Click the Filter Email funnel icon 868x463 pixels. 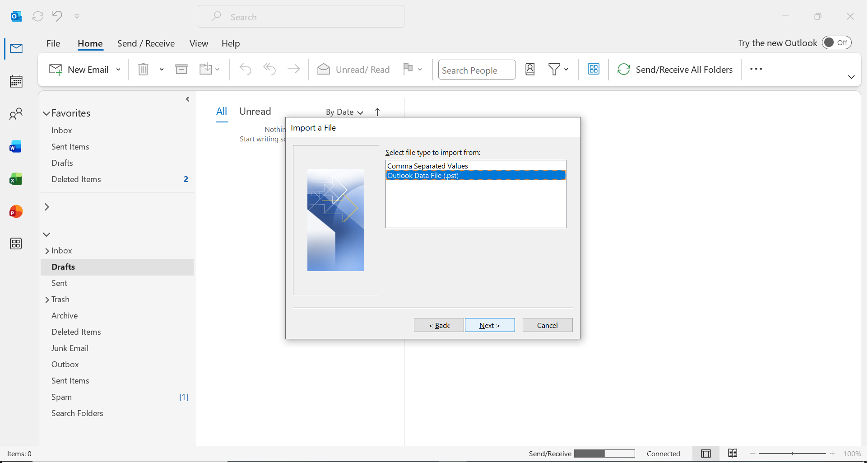[x=554, y=69]
